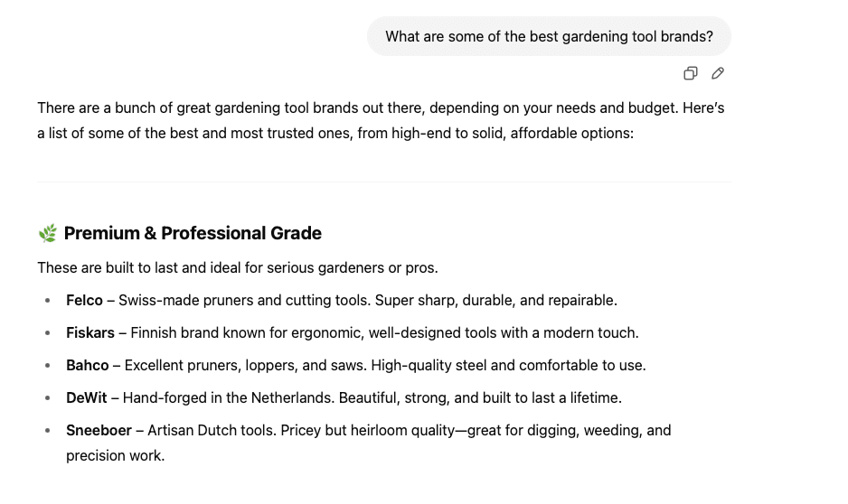
Task: Click the bold 'DeWit' brand name
Action: point(86,398)
